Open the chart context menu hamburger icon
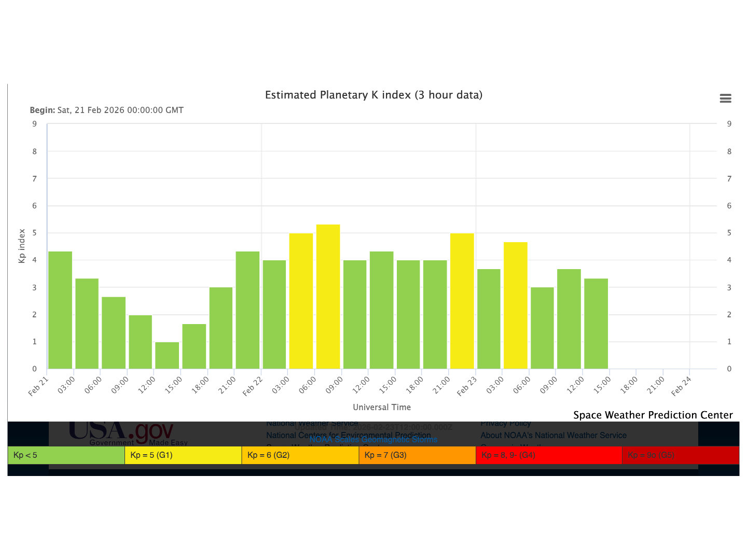This screenshot has width=747, height=560. [725, 99]
